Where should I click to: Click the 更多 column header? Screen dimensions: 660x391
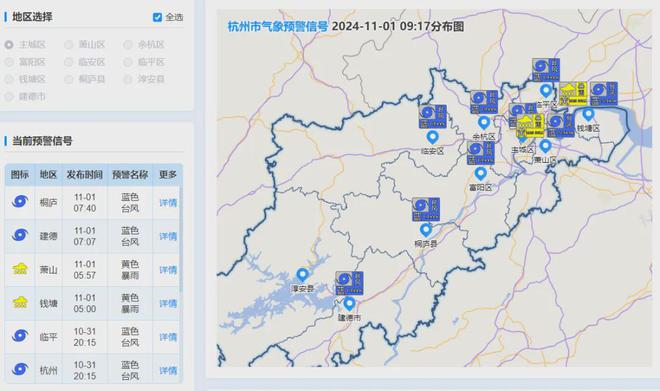coord(168,175)
